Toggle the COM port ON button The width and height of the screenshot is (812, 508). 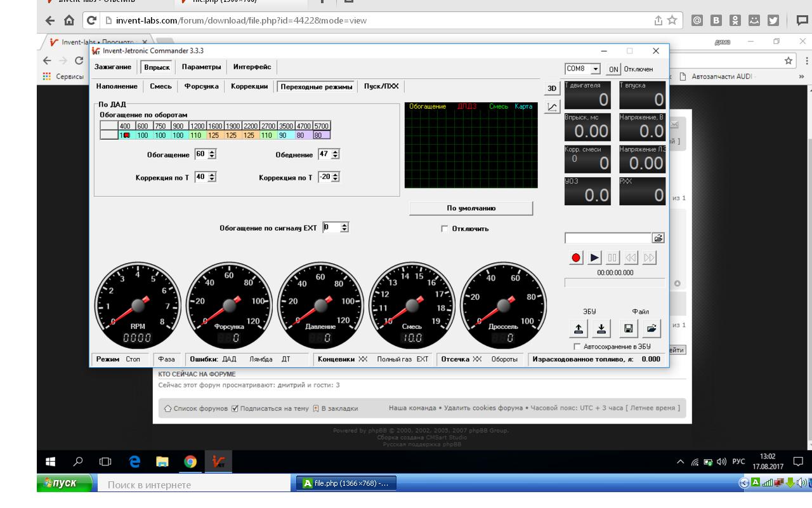(x=613, y=69)
